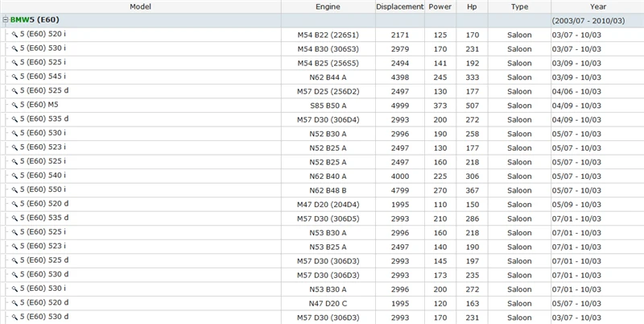644x324 pixels.
Task: Open magnifier icon beside 5 (E60) M5
Action: coord(14,106)
